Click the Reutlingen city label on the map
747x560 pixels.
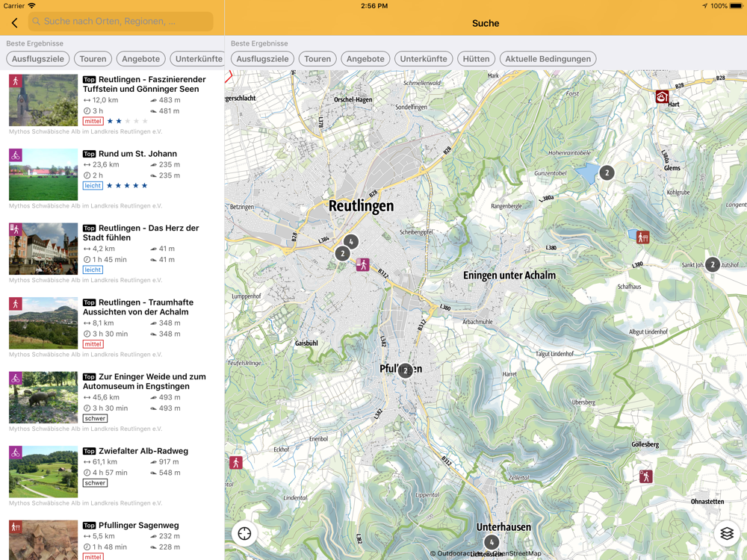click(x=362, y=206)
